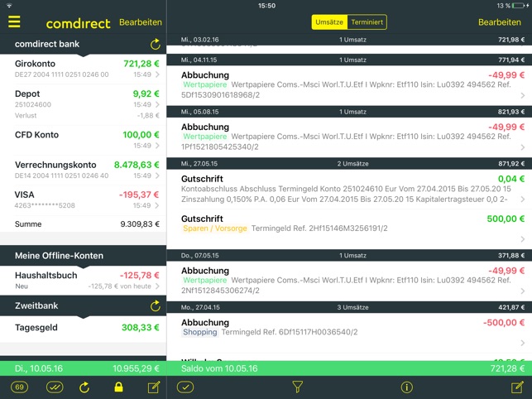The width and height of the screenshot is (532, 399).
Task: Tap the Sparen / Vorsorge category tag
Action: click(215, 228)
